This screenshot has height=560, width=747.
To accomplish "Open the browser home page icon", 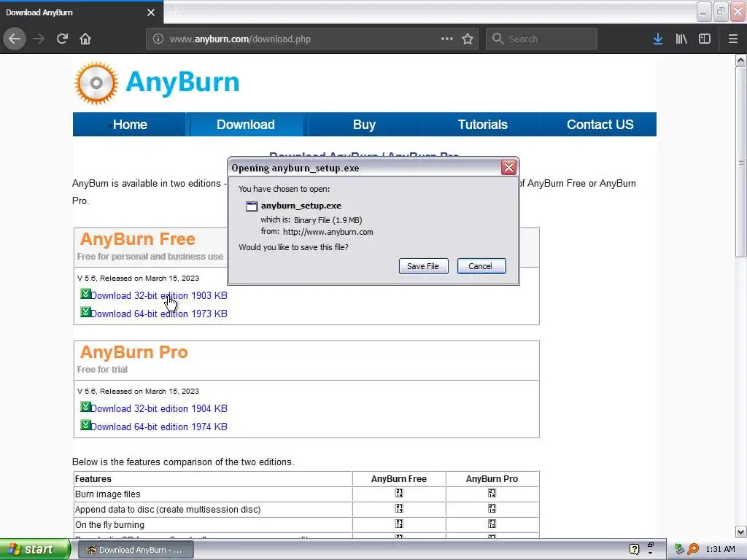I will [85, 39].
